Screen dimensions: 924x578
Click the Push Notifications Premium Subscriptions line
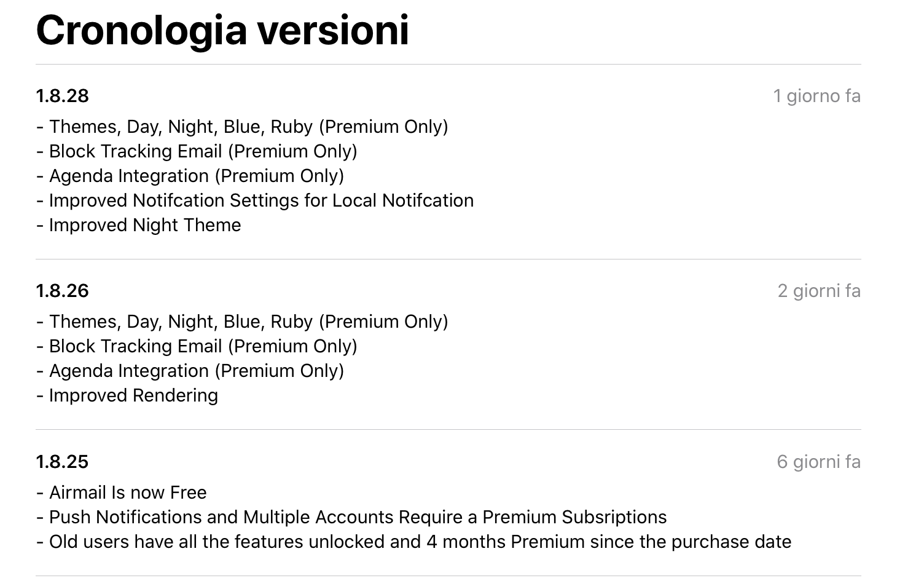click(x=351, y=517)
